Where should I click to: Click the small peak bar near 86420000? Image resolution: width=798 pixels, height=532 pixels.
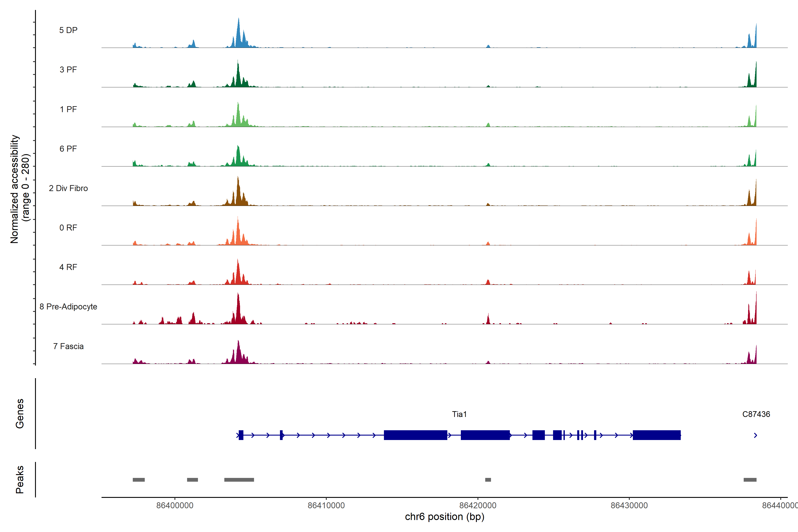coord(488,480)
